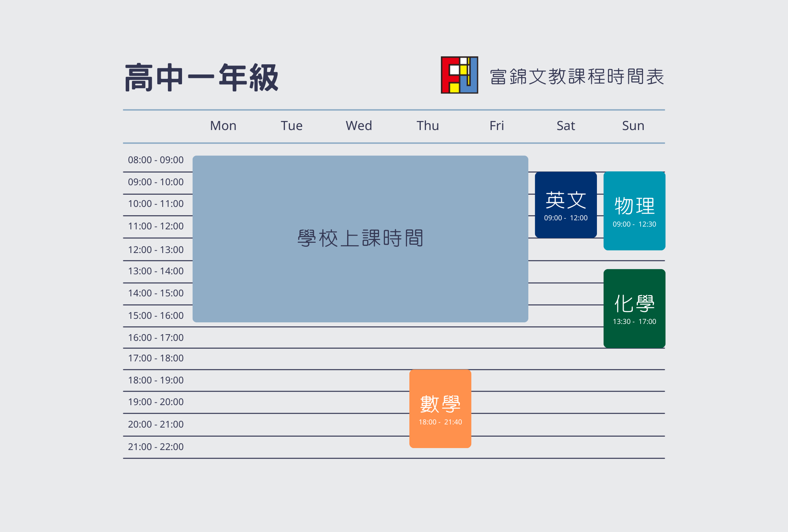788x532 pixels.
Task: Click the red-blue-yellow FJ logo icon
Action: tap(459, 75)
